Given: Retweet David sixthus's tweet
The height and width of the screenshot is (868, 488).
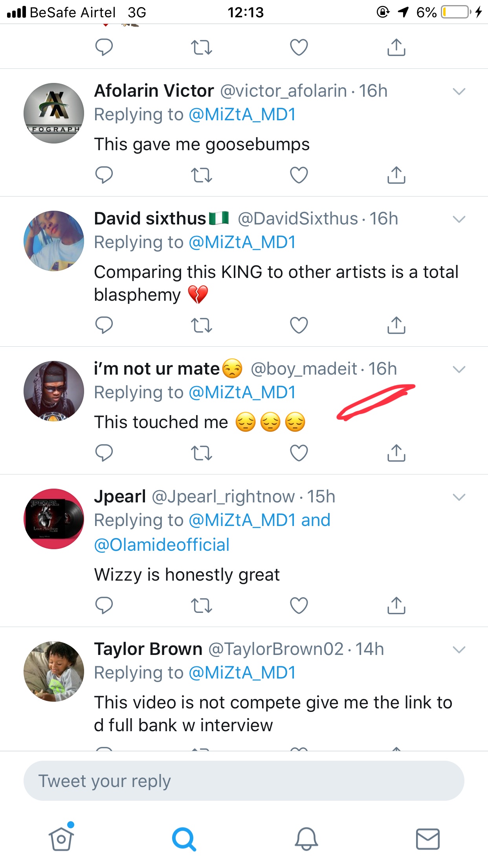Looking at the screenshot, I should [201, 325].
